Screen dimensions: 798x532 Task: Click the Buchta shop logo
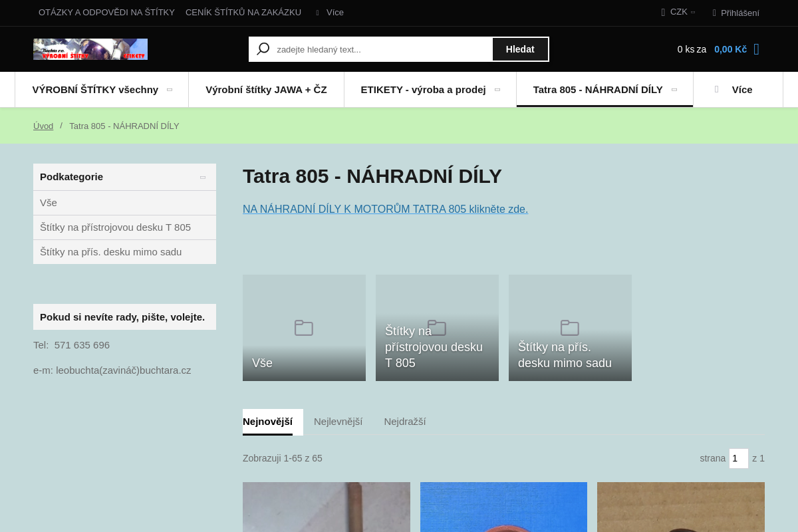(90, 49)
